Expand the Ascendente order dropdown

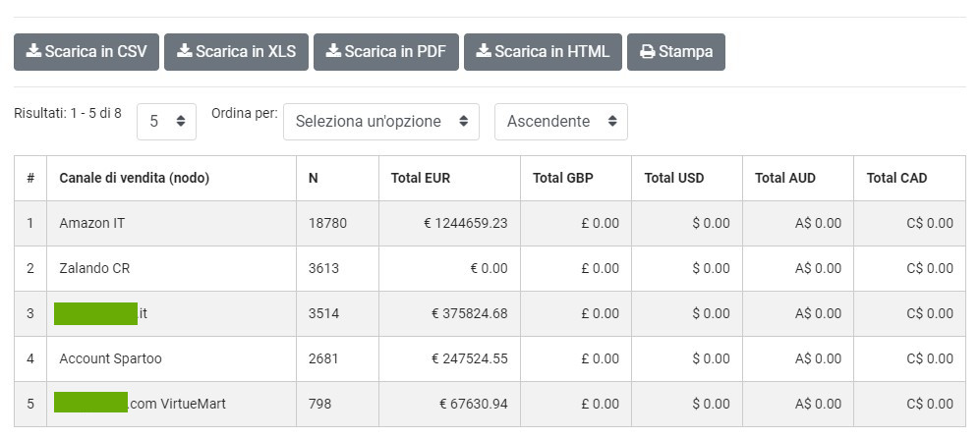coord(560,122)
